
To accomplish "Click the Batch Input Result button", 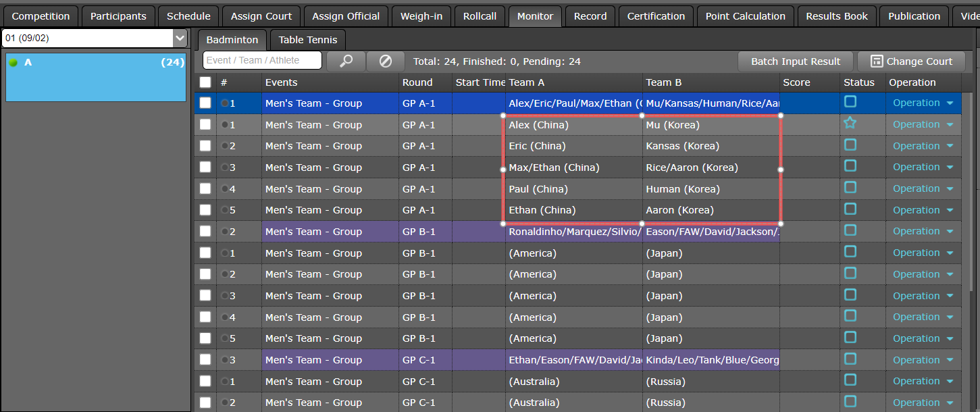I will tap(795, 61).
